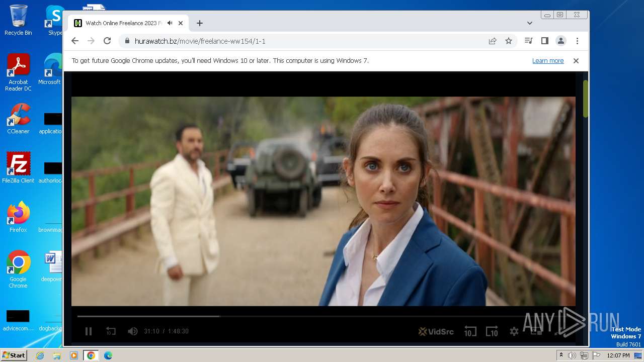Screen dimensions: 644x362
Task: Launch Edge from the taskbar
Action: click(x=108, y=355)
